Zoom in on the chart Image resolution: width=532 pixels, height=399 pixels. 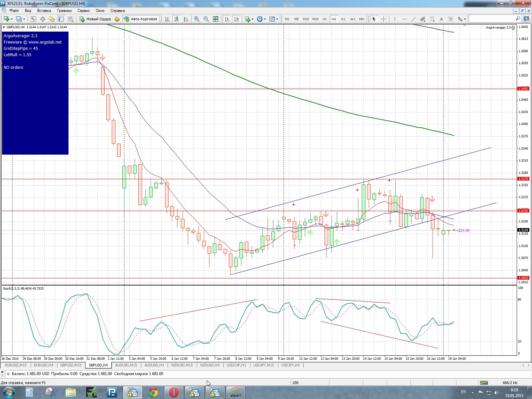(x=197, y=19)
